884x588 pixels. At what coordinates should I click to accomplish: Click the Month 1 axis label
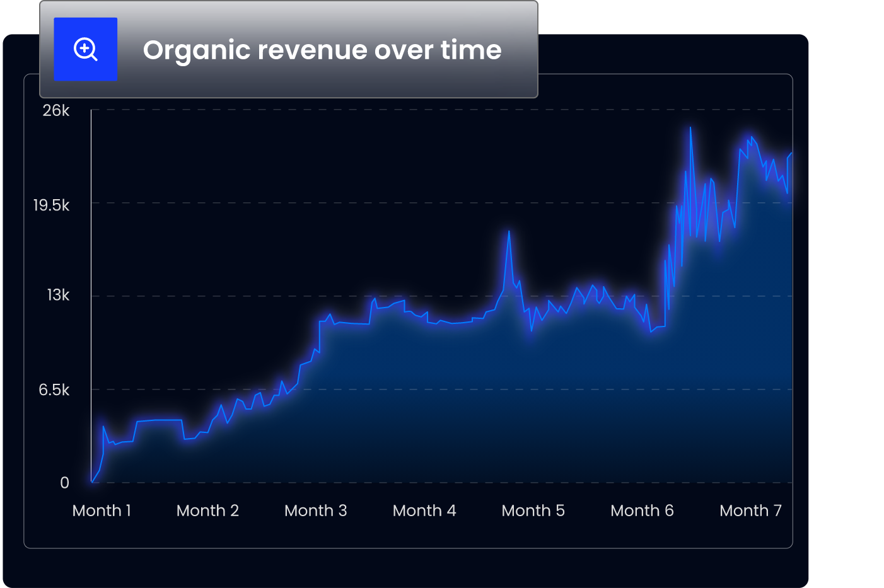tap(102, 510)
